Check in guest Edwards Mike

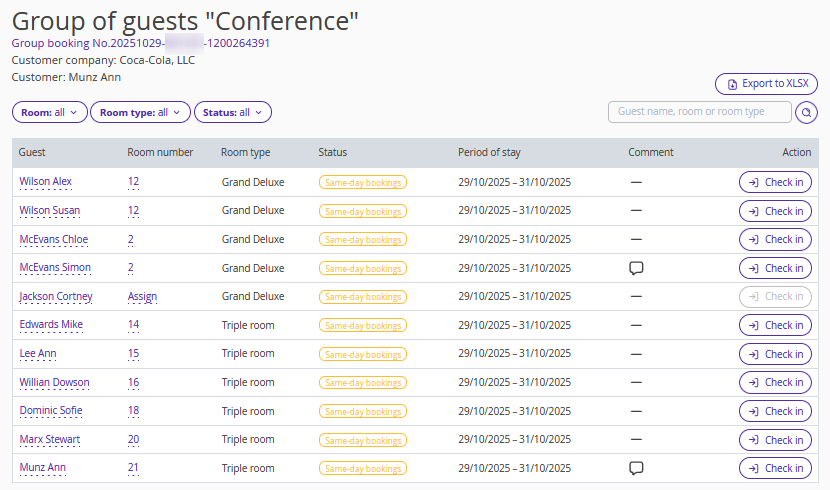coord(775,325)
